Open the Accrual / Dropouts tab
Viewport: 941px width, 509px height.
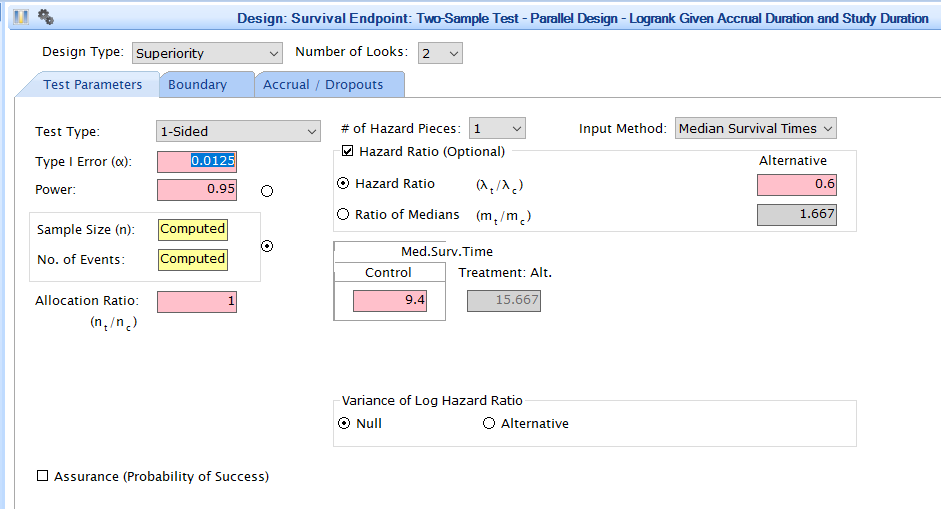[323, 85]
